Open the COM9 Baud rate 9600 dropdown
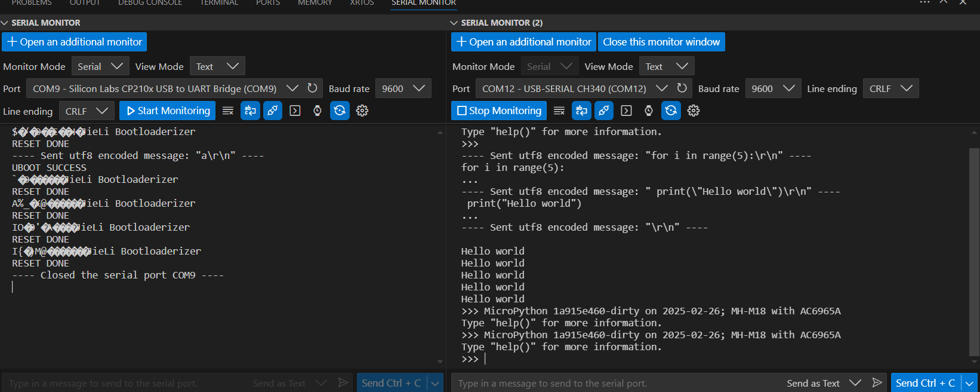 [x=403, y=88]
